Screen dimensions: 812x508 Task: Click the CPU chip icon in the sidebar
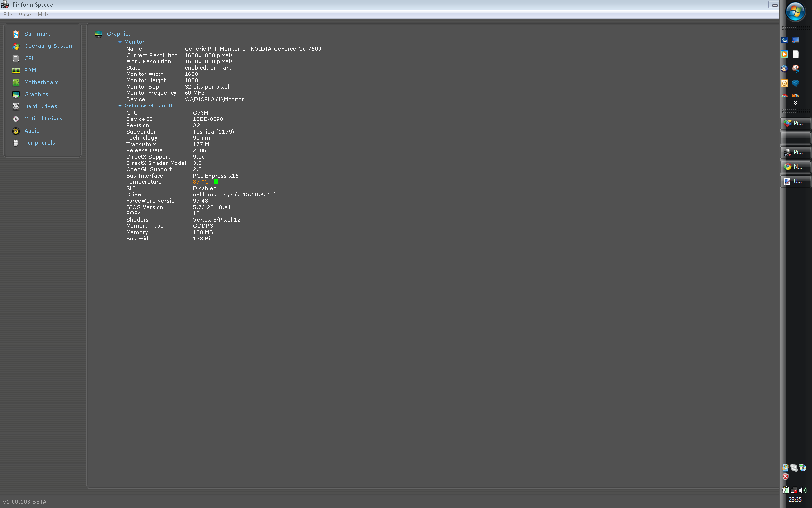point(16,59)
